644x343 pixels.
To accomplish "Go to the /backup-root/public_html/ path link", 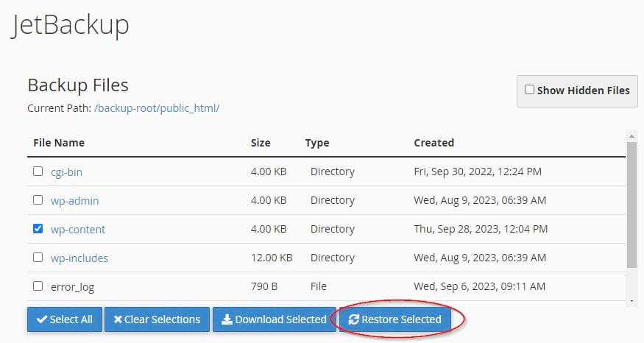I will [157, 108].
